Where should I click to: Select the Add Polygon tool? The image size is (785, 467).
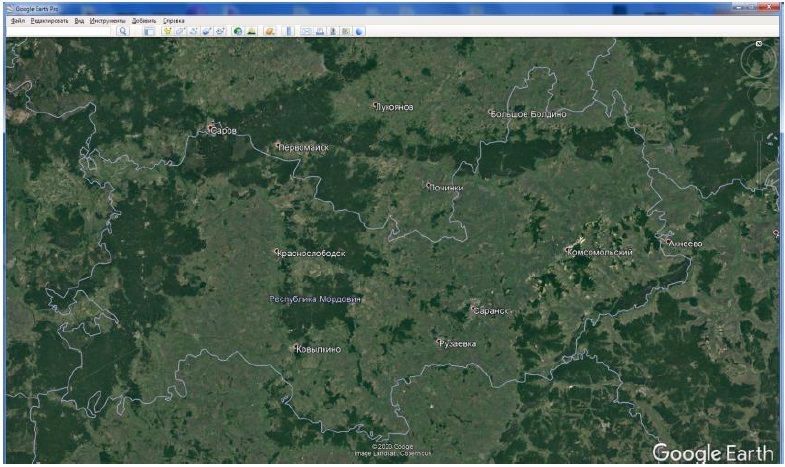[x=181, y=31]
